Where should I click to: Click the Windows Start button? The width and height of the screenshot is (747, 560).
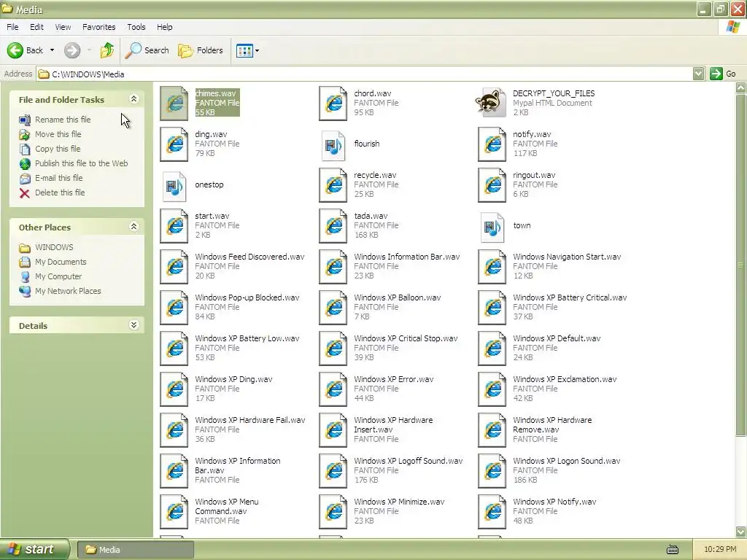click(35, 550)
